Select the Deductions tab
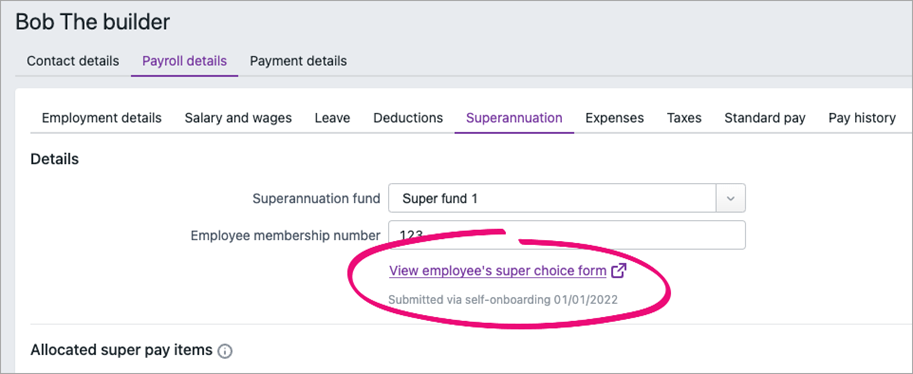The width and height of the screenshot is (913, 374). tap(408, 118)
